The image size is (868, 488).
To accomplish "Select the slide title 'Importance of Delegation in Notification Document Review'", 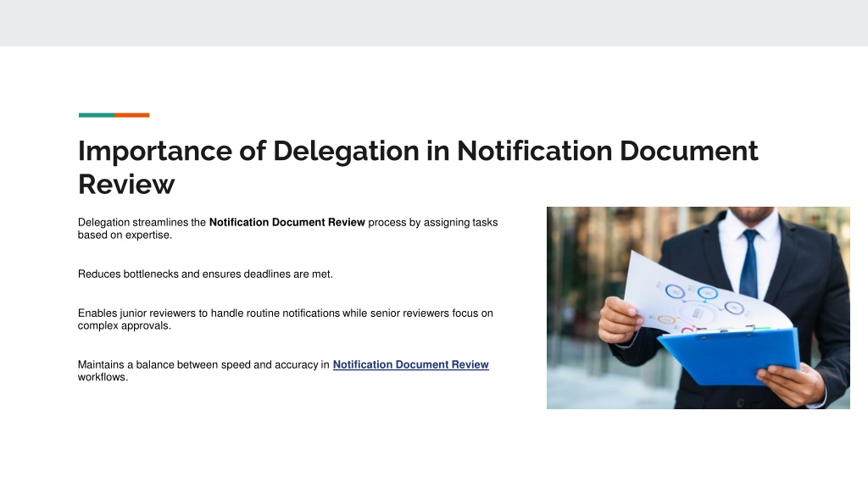I will (x=418, y=167).
